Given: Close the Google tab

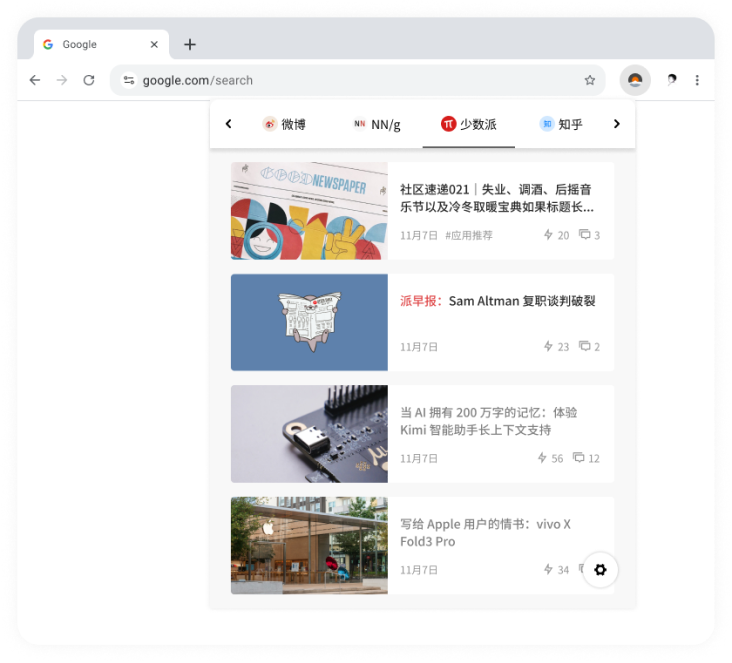Looking at the screenshot, I should [154, 44].
